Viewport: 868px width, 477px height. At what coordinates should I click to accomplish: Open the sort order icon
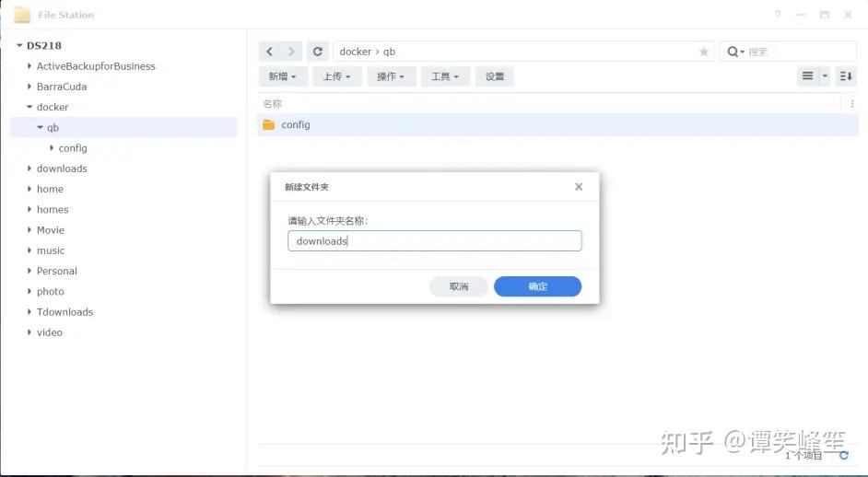click(846, 76)
